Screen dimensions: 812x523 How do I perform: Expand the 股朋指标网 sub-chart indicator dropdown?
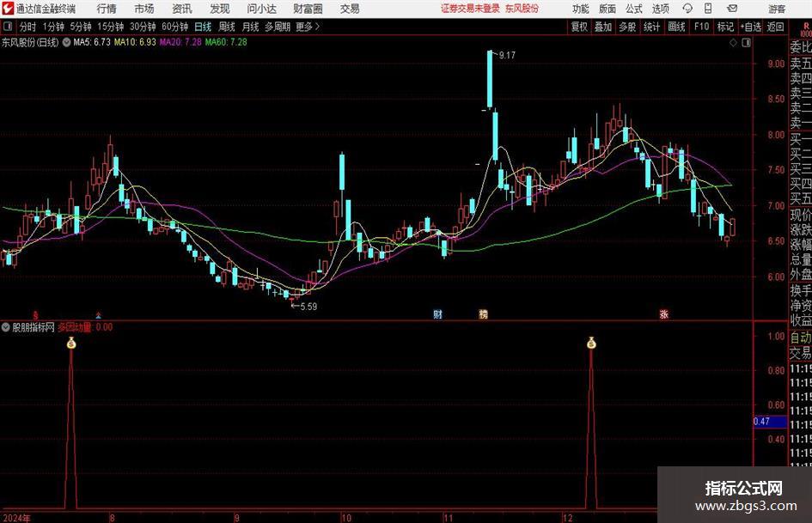coord(6,327)
